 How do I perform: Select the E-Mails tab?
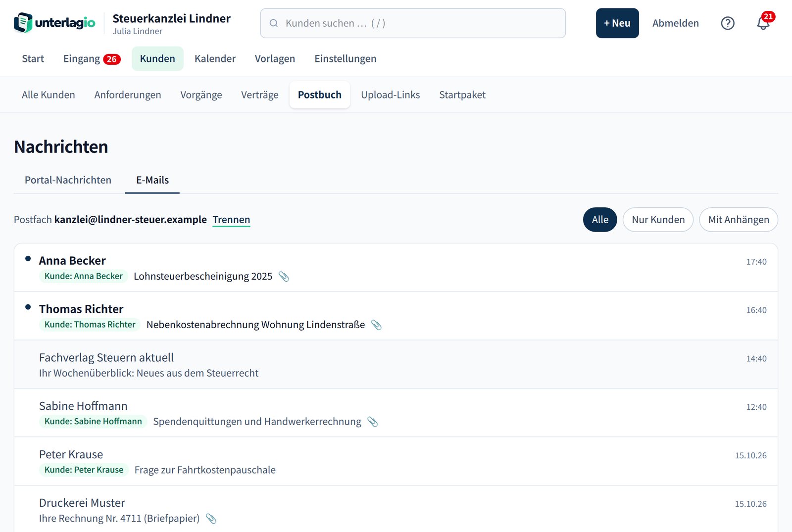152,180
